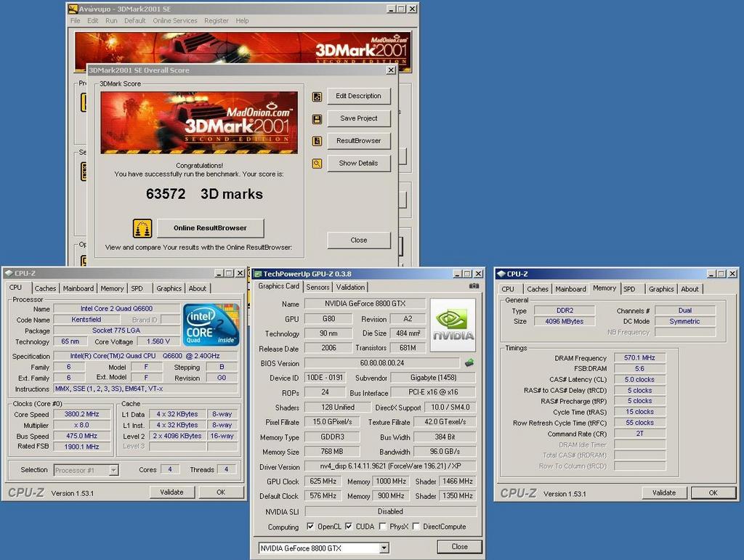The height and width of the screenshot is (560, 744).
Task: Click title icon of CPU-Z processor window
Action: pyautogui.click(x=9, y=273)
